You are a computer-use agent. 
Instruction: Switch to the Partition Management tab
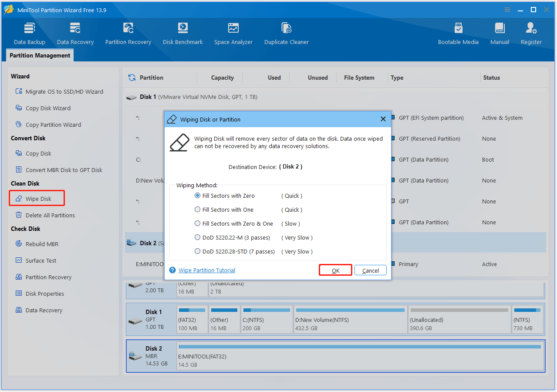point(40,55)
